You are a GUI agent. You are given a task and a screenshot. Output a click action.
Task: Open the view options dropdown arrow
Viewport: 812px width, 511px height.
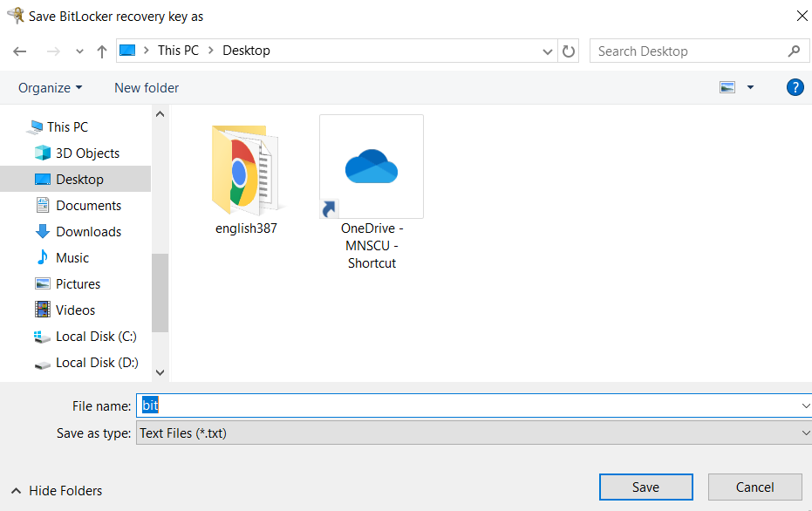click(x=750, y=87)
